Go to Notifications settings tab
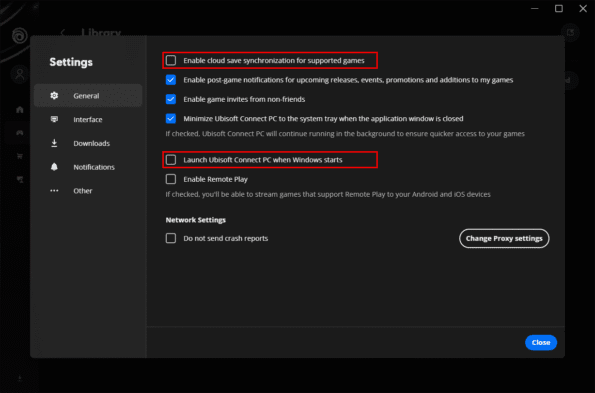Image resolution: width=595 pixels, height=393 pixels. tap(88, 167)
